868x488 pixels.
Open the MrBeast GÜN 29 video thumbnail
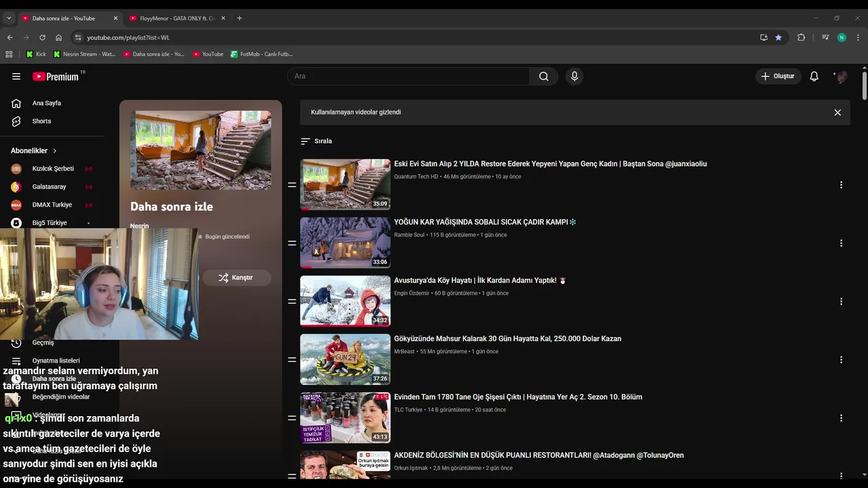345,359
